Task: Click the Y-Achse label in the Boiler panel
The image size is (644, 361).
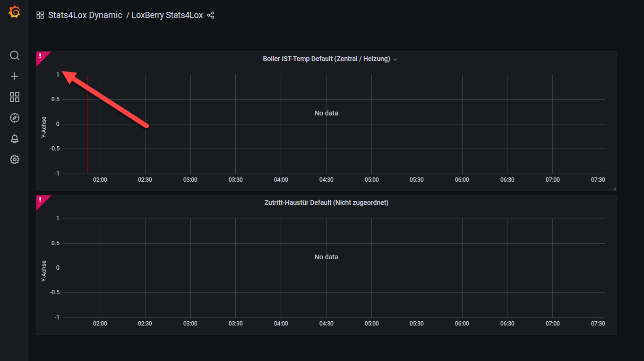Action: pyautogui.click(x=44, y=128)
